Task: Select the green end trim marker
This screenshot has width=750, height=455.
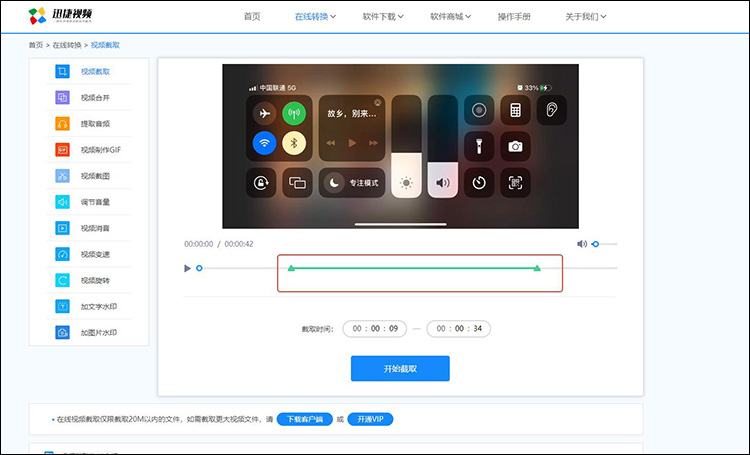Action: [537, 268]
